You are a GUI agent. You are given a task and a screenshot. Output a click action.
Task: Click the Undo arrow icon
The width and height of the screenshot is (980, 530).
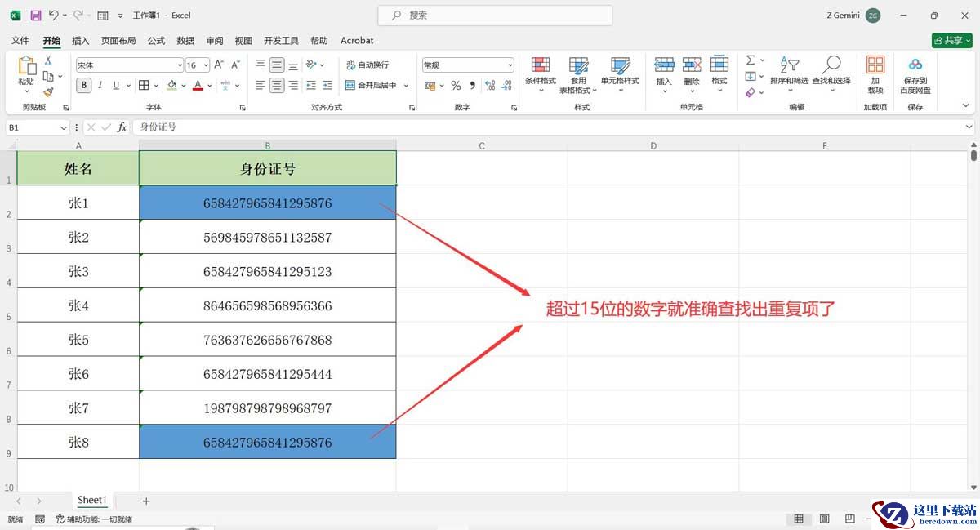(x=53, y=16)
